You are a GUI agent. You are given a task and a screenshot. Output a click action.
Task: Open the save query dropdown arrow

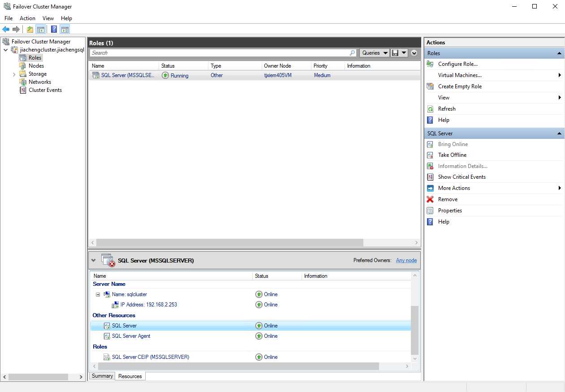[404, 53]
